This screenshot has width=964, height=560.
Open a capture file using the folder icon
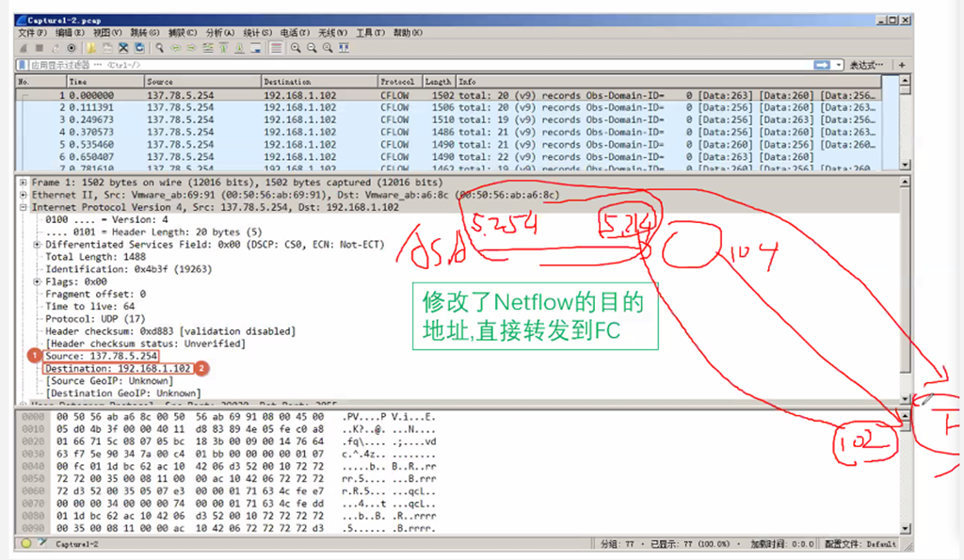[91, 48]
